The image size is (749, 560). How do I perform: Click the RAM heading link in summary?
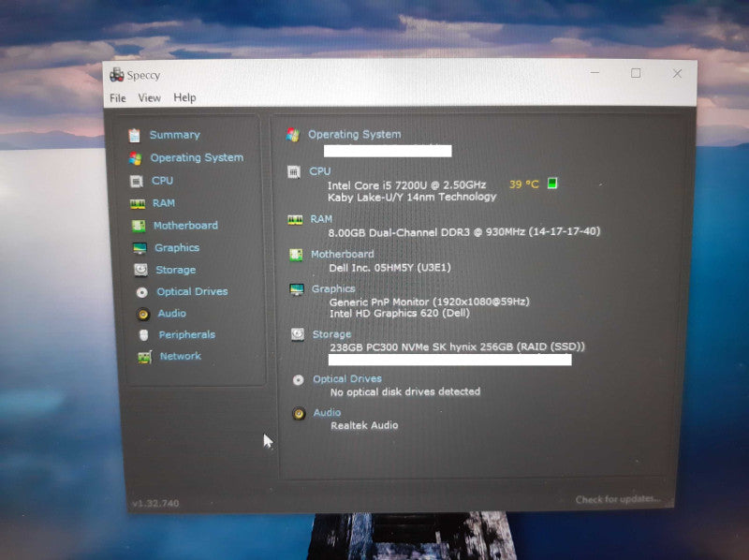(x=321, y=219)
